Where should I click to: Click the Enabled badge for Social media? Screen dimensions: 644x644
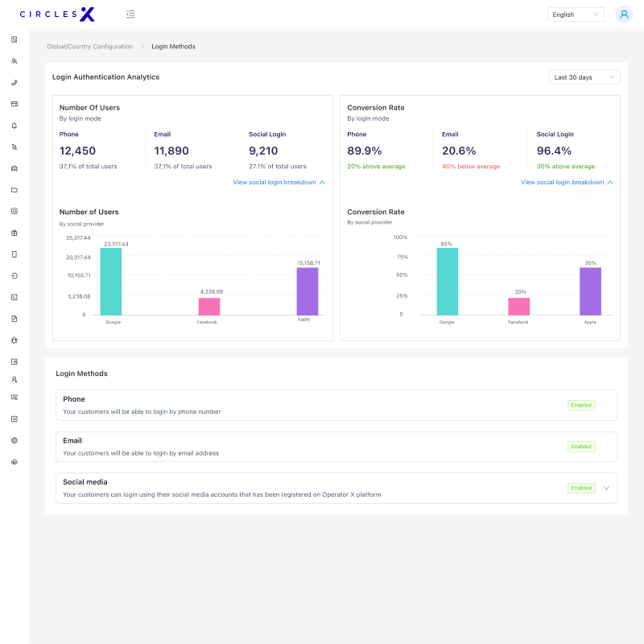[x=581, y=488]
